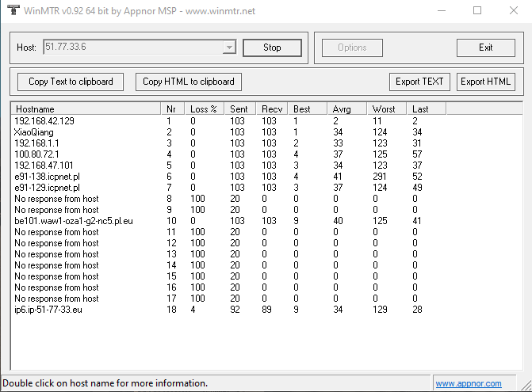Click Copy HTML to clipboard
The width and height of the screenshot is (532, 392).
[x=189, y=82]
